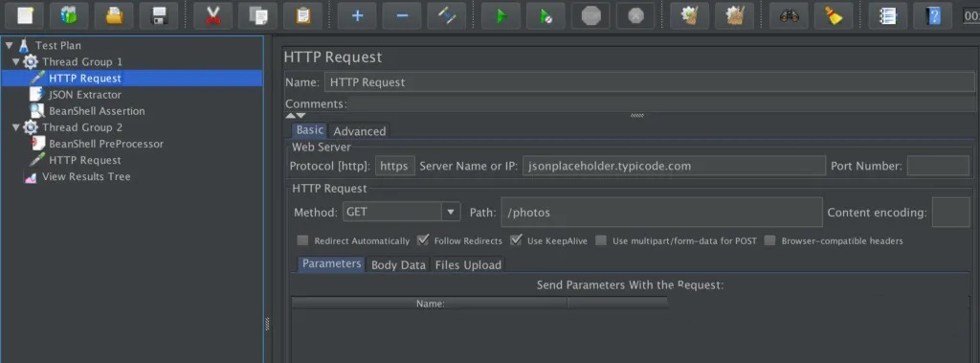Click the Port Number field
Image resolution: width=980 pixels, height=363 pixels.
coord(938,166)
